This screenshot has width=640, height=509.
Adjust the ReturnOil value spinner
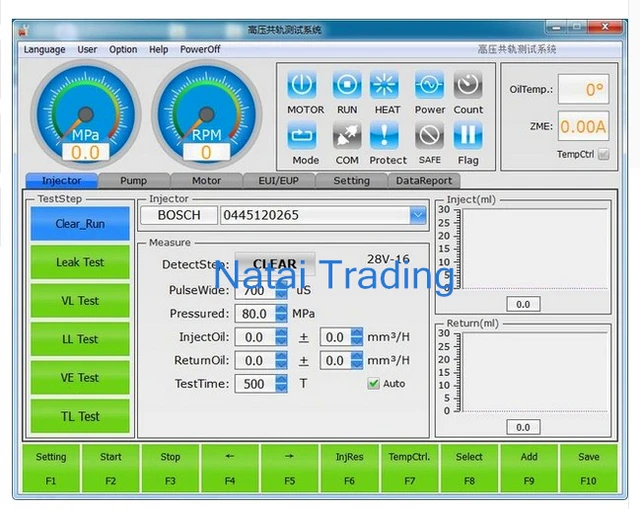click(281, 360)
